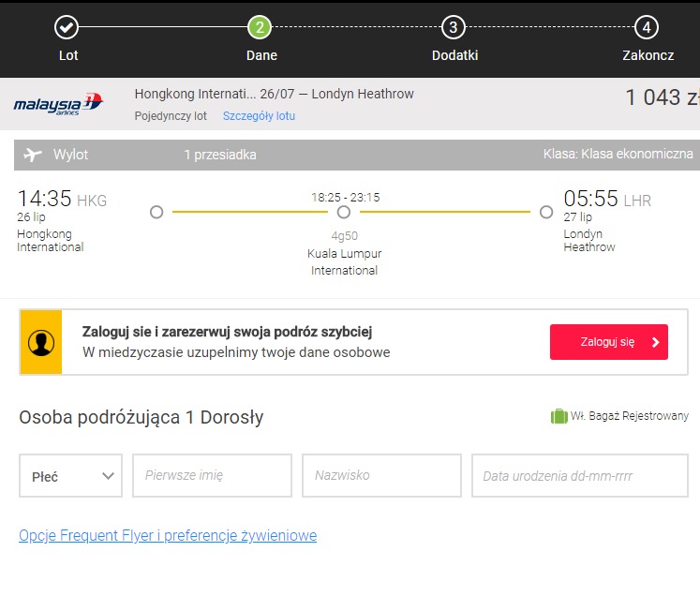Click 'Londyn Heathrow' arrival airport name
The width and height of the screenshot is (700, 596).
coord(589,241)
